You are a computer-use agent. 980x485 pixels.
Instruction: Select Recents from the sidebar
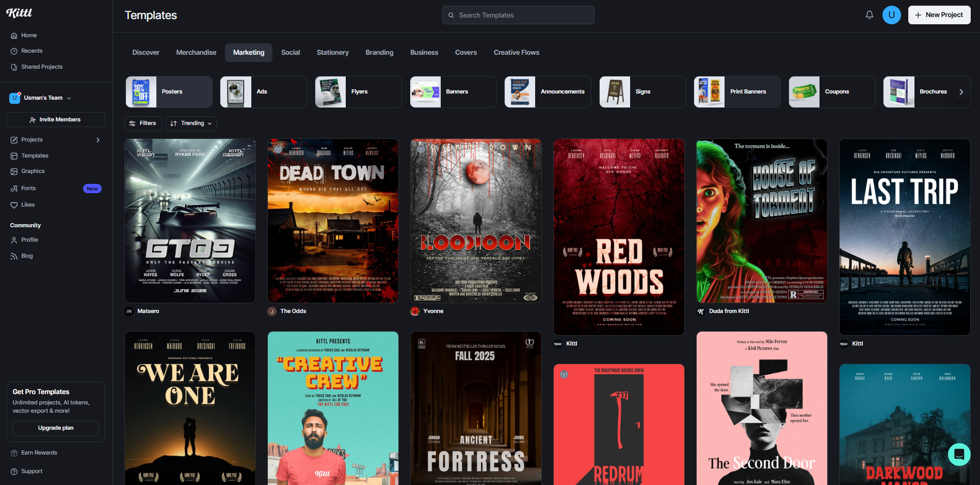(x=31, y=51)
